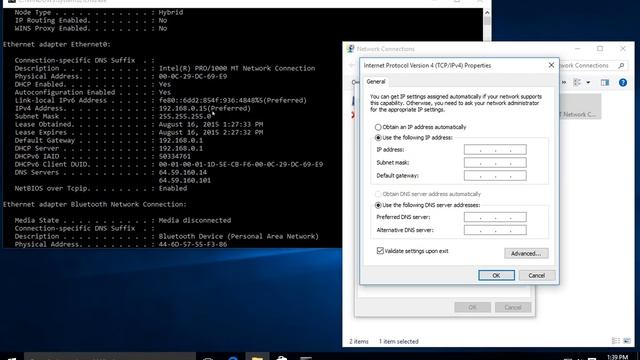Click the Alternative DNS server field

pyautogui.click(x=495, y=230)
